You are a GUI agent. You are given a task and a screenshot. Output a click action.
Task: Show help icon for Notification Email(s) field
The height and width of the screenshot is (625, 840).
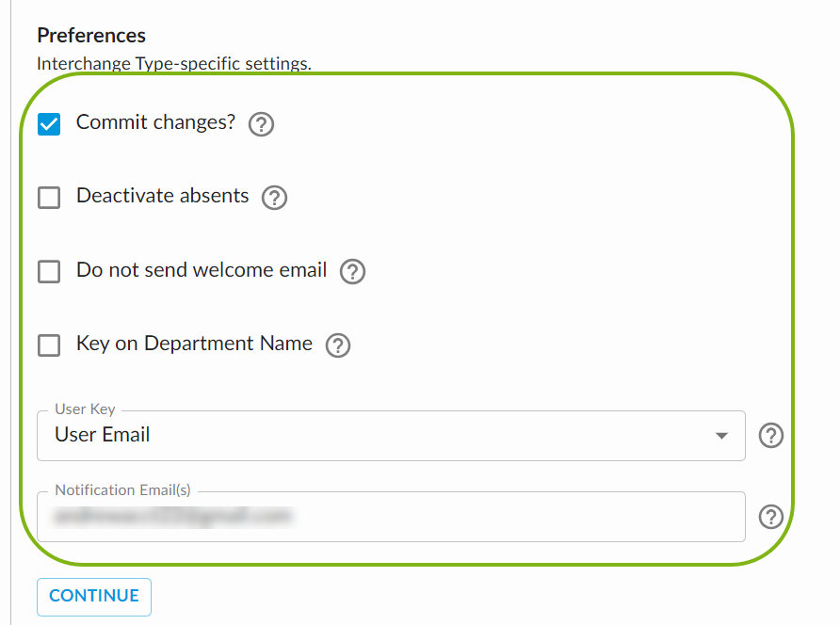771,517
